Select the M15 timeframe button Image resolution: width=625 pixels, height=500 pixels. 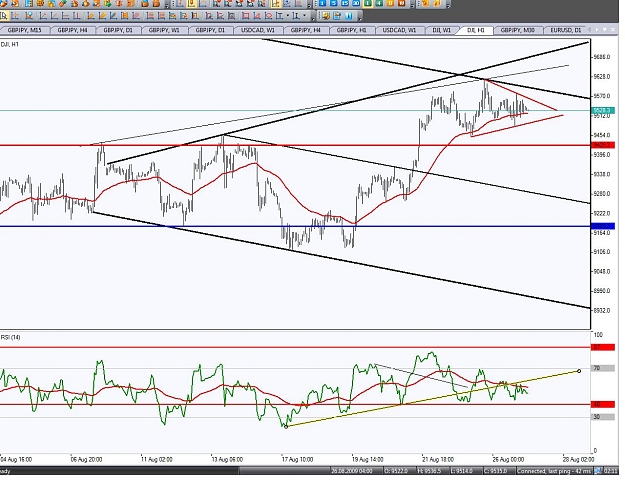(345, 3)
